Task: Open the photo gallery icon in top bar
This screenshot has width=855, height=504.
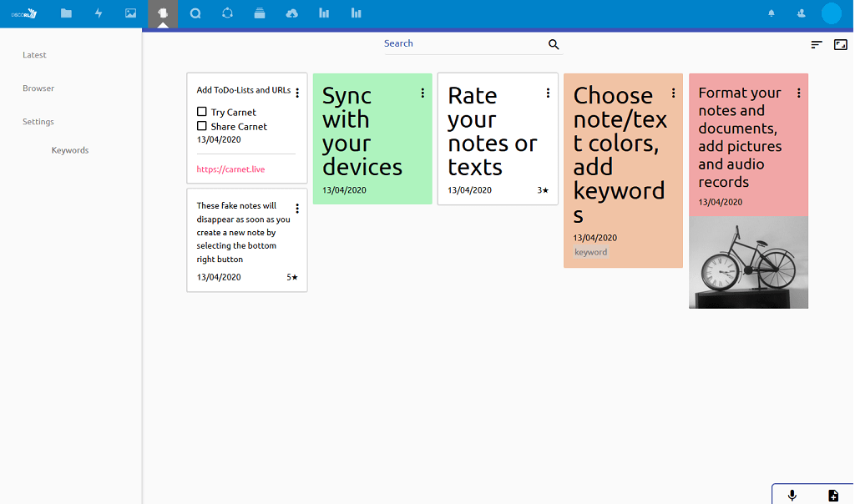Action: click(130, 13)
